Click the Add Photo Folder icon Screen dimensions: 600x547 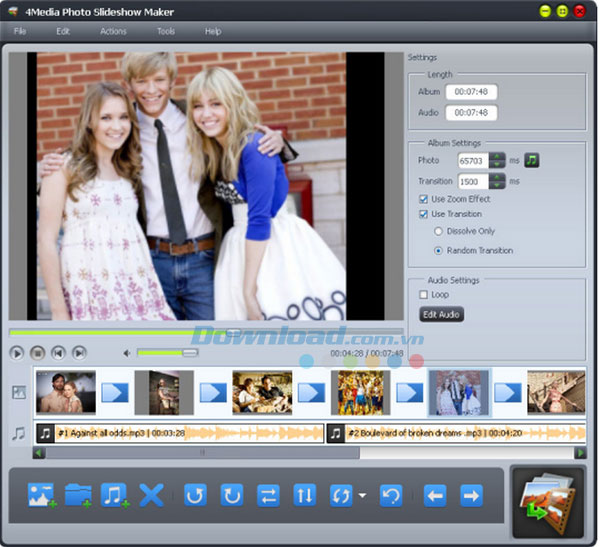point(78,495)
